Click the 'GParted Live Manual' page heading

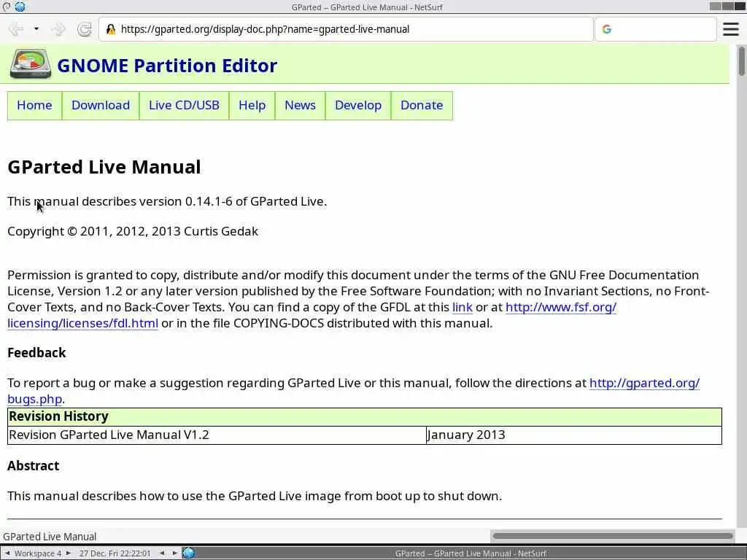[104, 167]
